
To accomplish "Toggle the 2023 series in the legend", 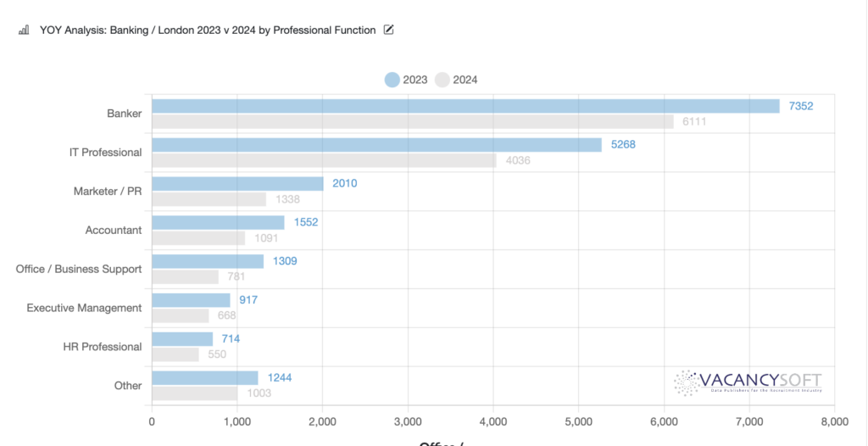I will (x=406, y=80).
